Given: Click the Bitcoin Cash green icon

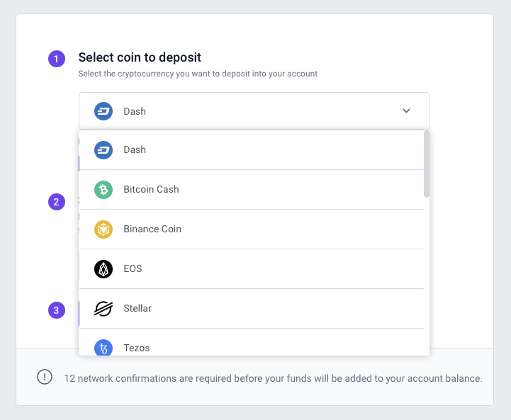Looking at the screenshot, I should pos(103,189).
